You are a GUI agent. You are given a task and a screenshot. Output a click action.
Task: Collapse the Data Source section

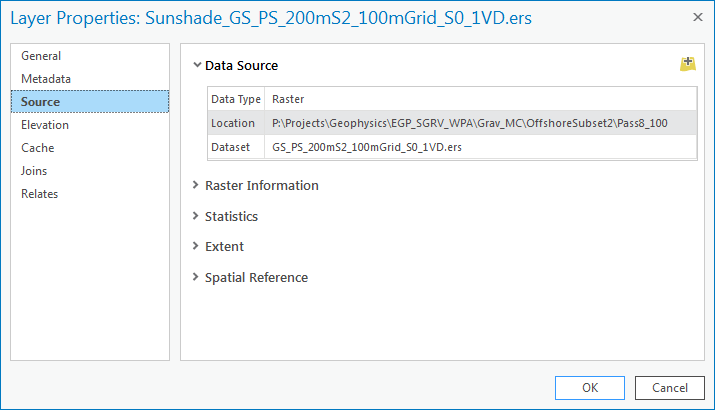point(197,66)
